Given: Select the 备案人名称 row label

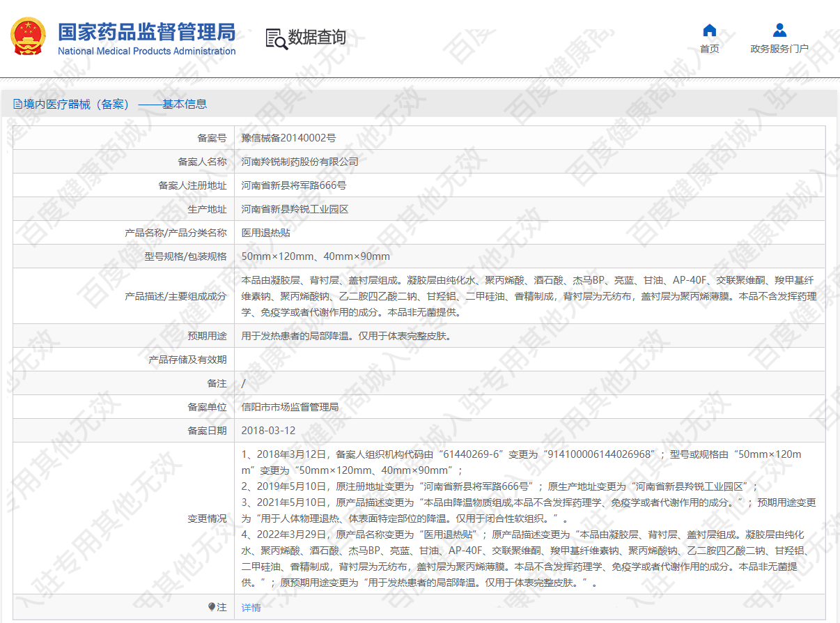Looking at the screenshot, I should (203, 162).
